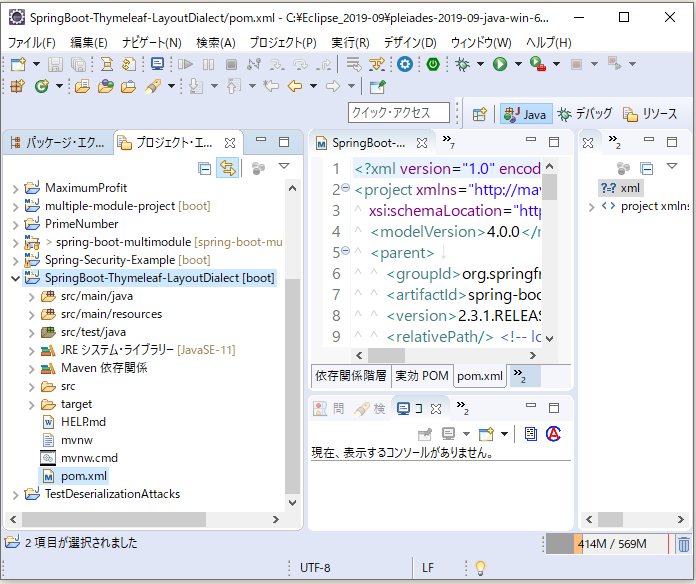Select mvnw.cmd file in tree

click(x=89, y=458)
